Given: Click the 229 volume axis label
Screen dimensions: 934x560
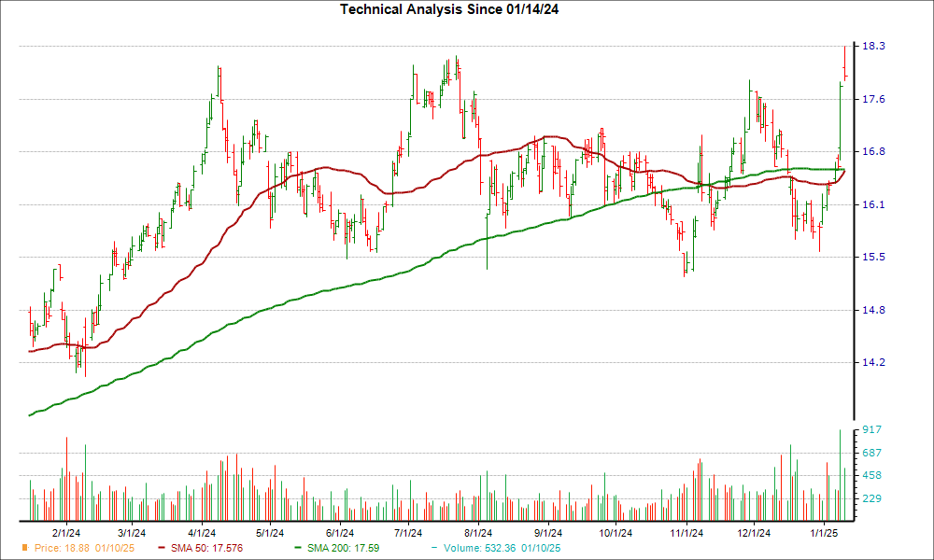Looking at the screenshot, I should point(872,498).
